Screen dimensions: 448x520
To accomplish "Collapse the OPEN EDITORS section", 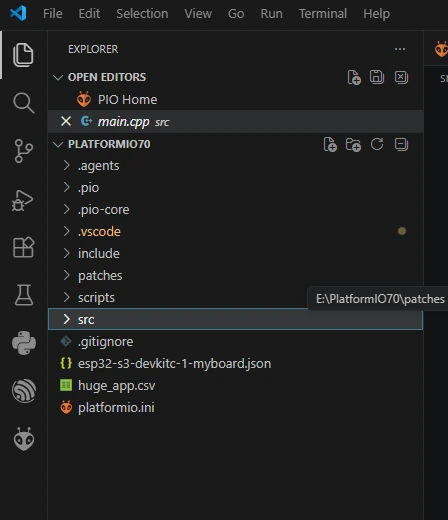I will pyautogui.click(x=58, y=77).
